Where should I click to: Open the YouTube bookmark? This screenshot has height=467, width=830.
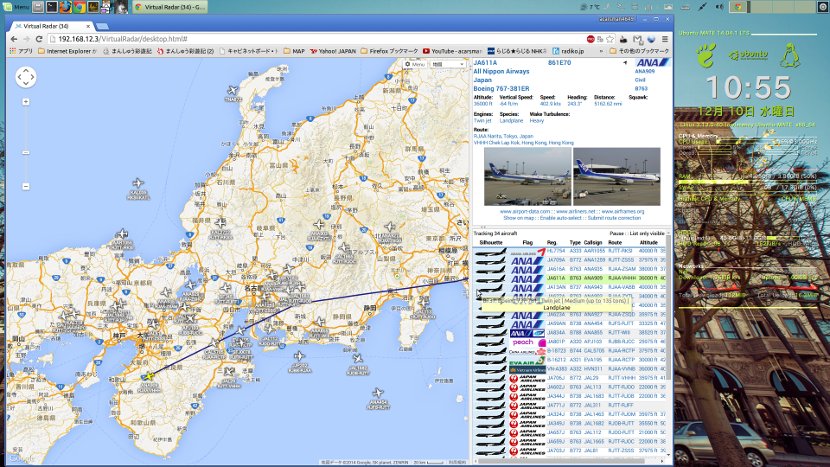(452, 51)
